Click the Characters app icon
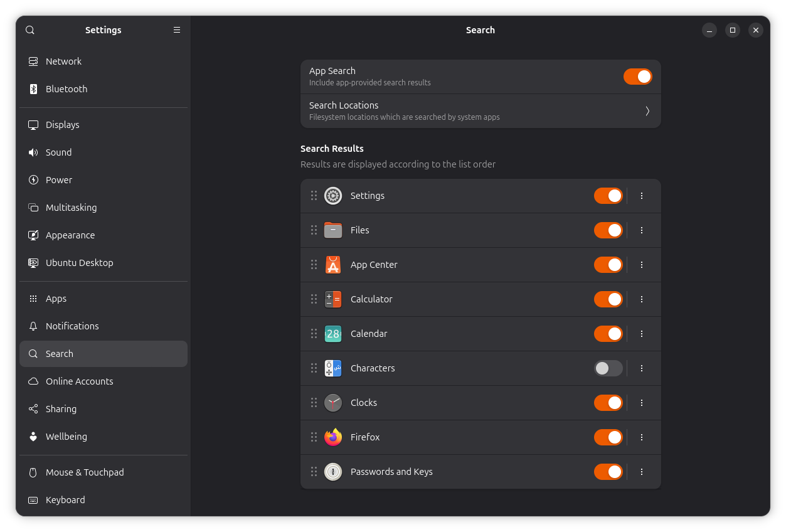The height and width of the screenshot is (532, 786). coord(333,368)
